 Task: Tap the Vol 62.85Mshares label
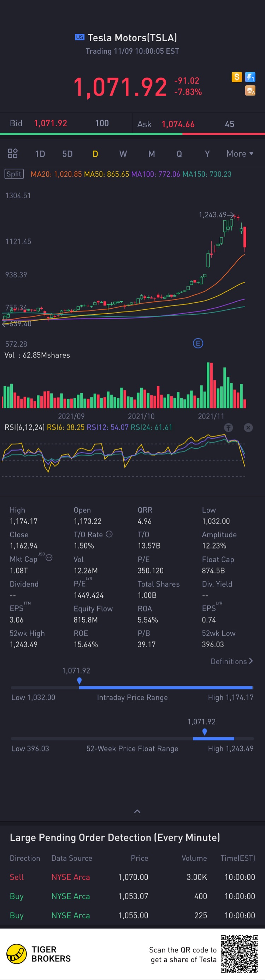point(37,355)
